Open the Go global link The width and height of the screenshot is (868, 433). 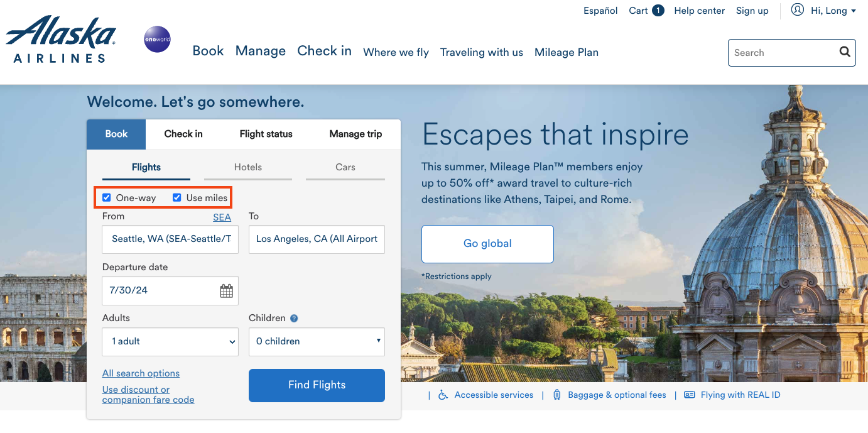tap(487, 244)
